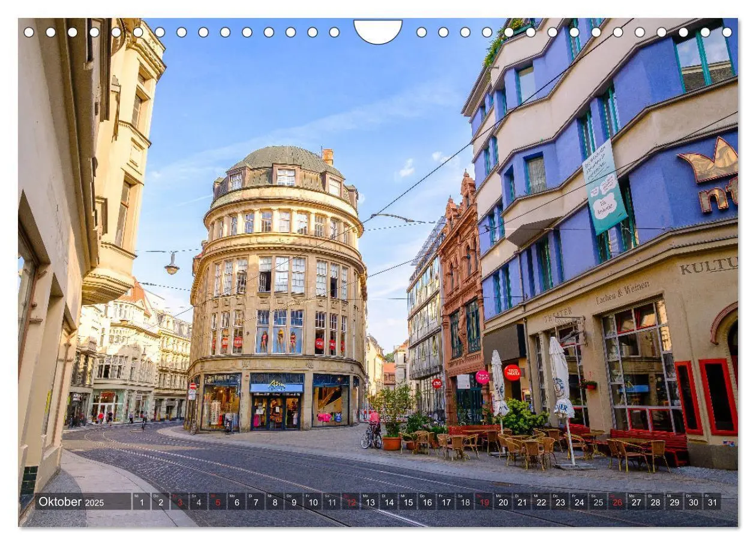Select day 21 in the calendar strip

(x=521, y=502)
